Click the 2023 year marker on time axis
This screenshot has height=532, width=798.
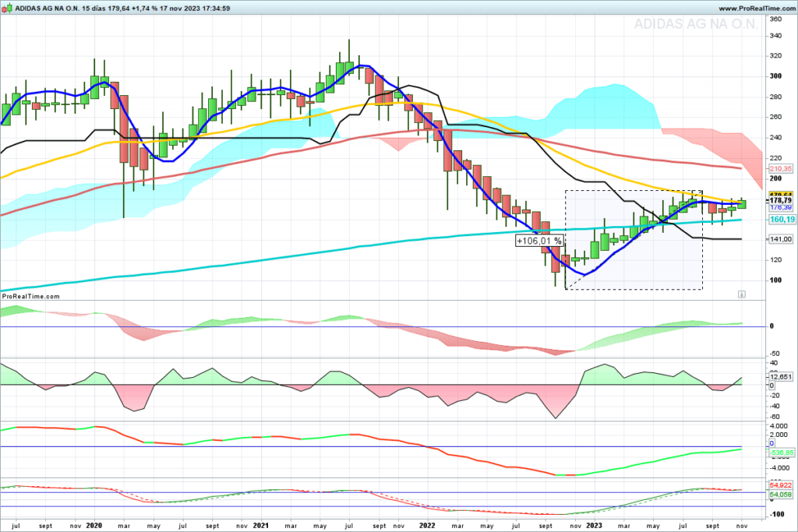[595, 526]
